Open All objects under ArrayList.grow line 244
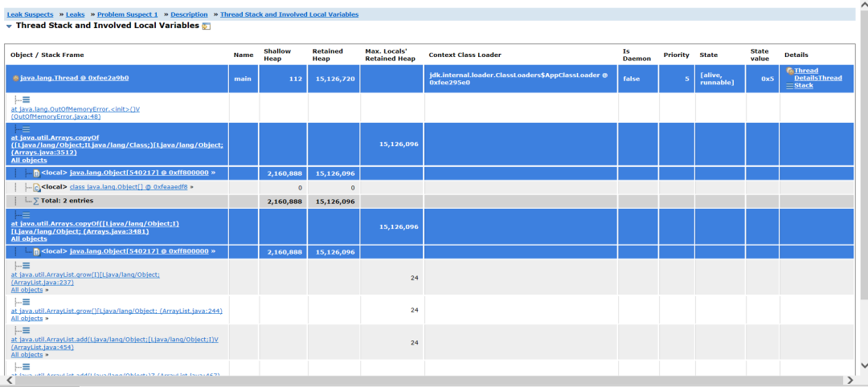Image resolution: width=868 pixels, height=387 pixels. click(27, 318)
